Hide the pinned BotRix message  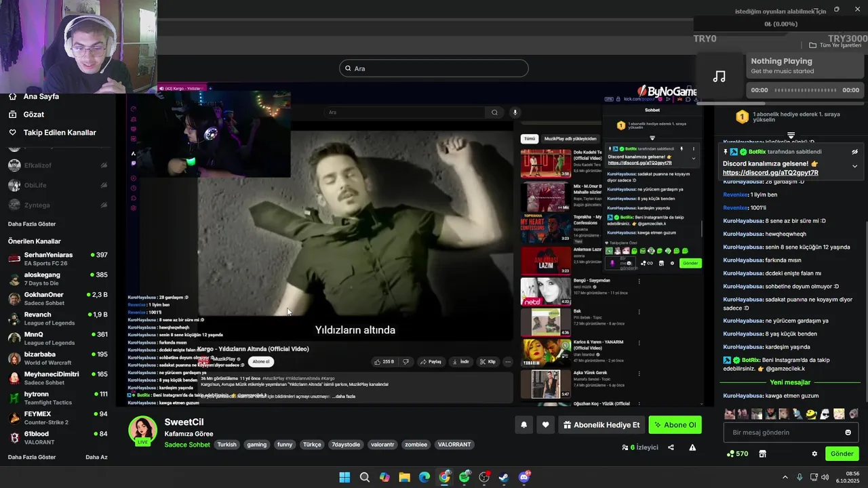click(854, 152)
